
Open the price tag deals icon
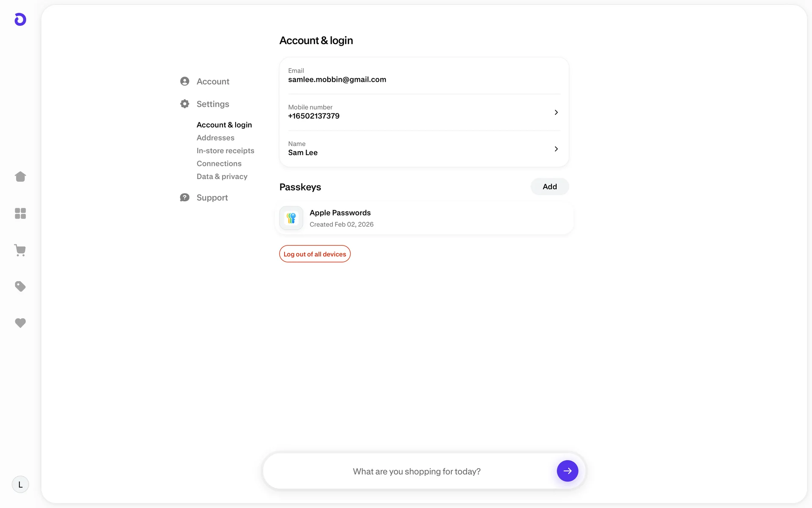coord(20,287)
